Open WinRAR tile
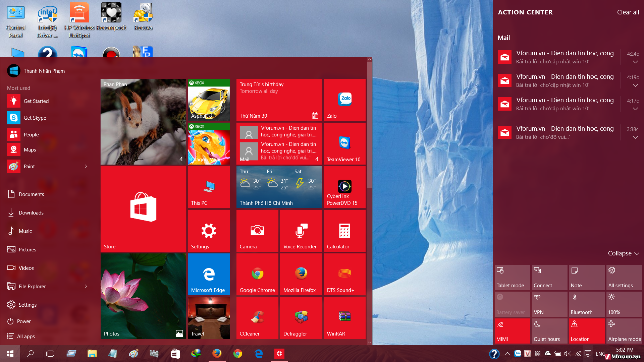Viewport: 644px width, 362px height. (x=344, y=318)
